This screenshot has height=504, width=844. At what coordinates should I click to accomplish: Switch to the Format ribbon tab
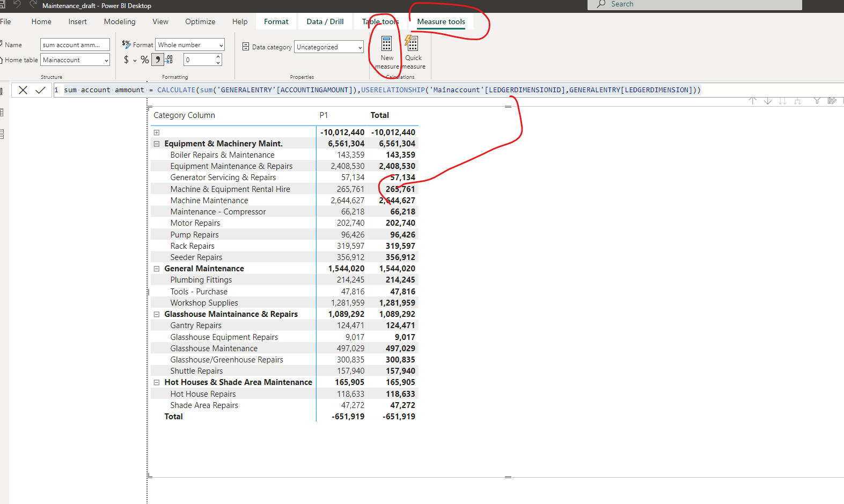click(x=276, y=21)
